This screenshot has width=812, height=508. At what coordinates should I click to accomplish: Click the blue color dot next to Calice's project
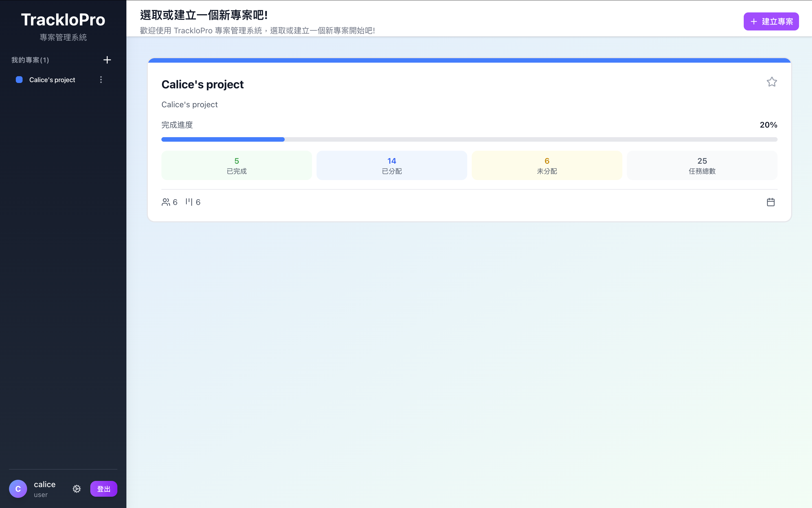click(19, 79)
